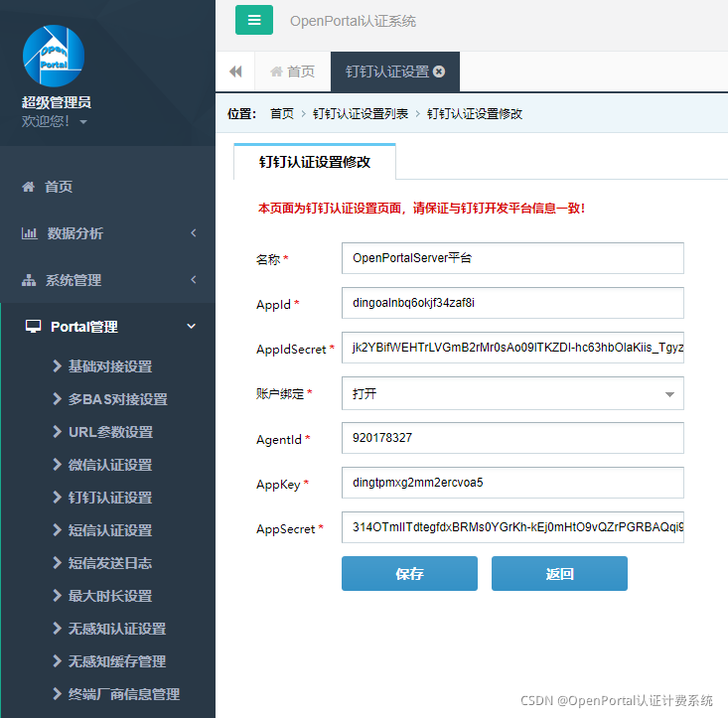Open 基础对接设置 submenu item
Viewport: 728px width, 718px height.
click(x=110, y=366)
